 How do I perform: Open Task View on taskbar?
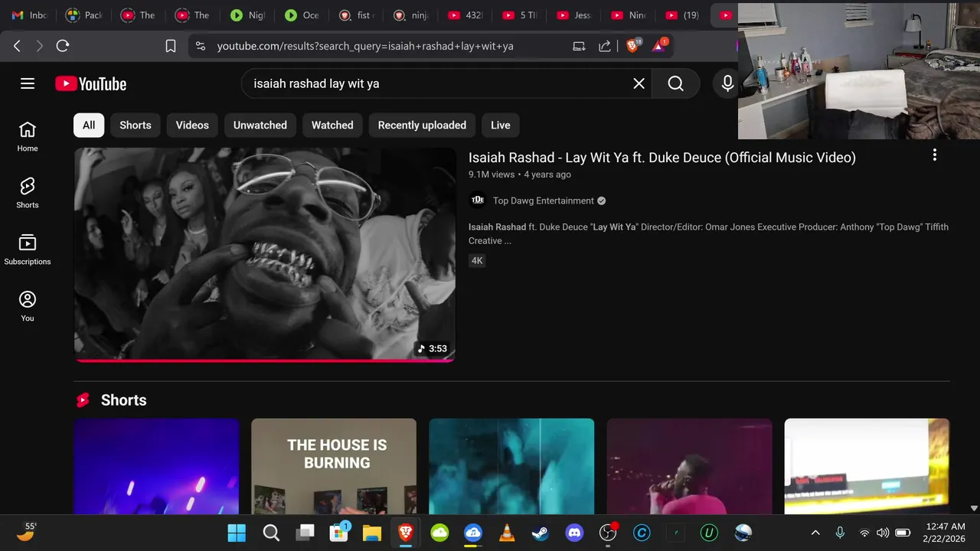tap(305, 533)
